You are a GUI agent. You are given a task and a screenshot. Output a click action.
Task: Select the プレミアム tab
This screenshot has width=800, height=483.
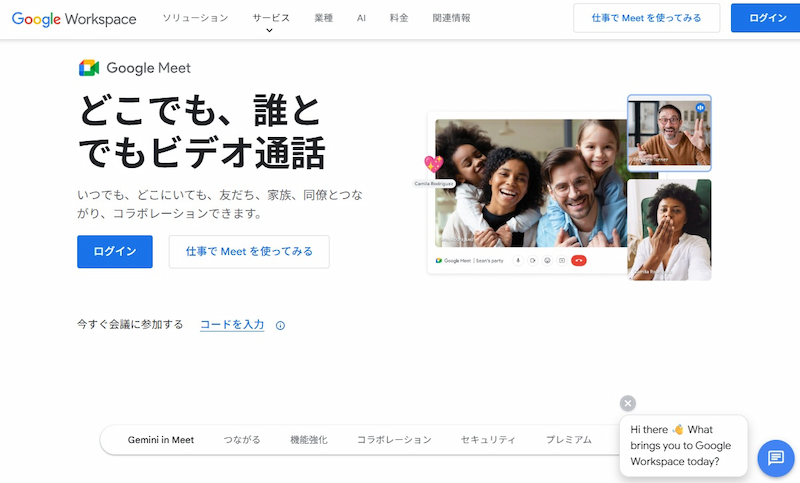click(569, 440)
